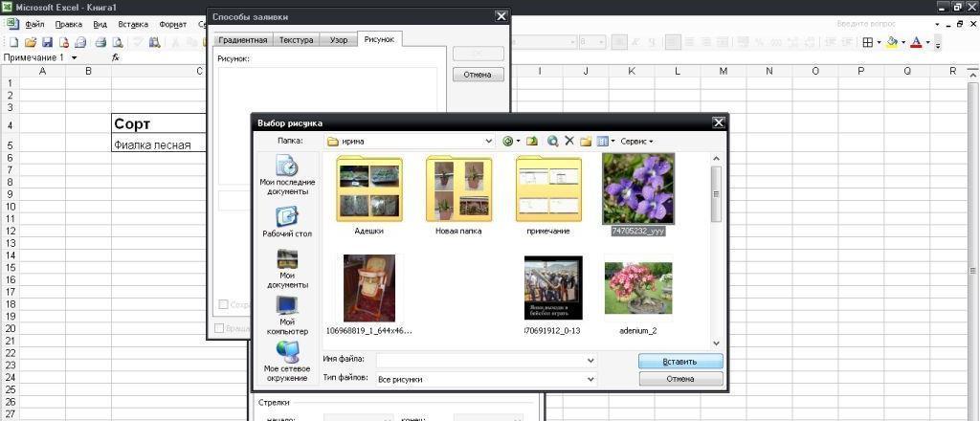980x421 pixels.
Task: Expand the Имя файла combo box arrow
Action: pyautogui.click(x=590, y=360)
